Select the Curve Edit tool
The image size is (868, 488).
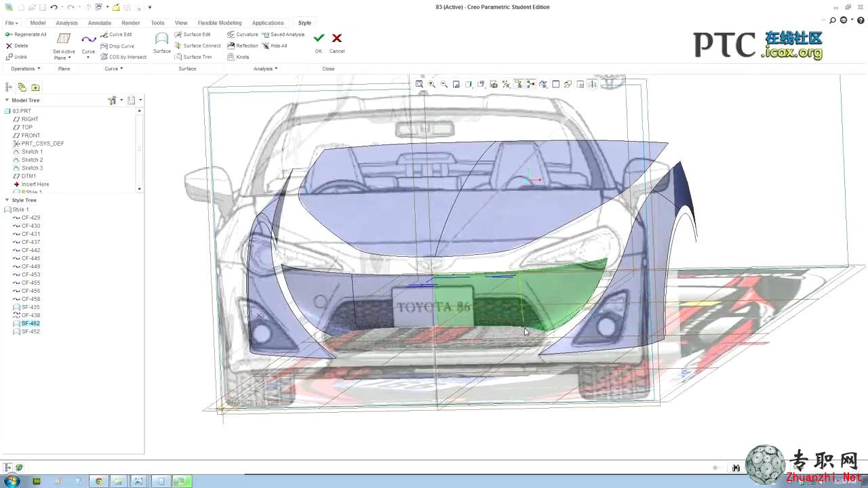pyautogui.click(x=116, y=35)
